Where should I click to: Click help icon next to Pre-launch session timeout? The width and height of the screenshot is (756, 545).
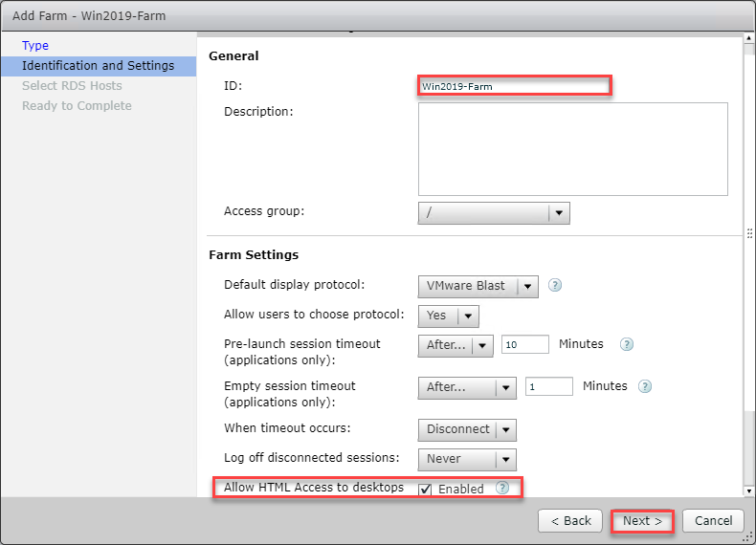click(x=627, y=344)
